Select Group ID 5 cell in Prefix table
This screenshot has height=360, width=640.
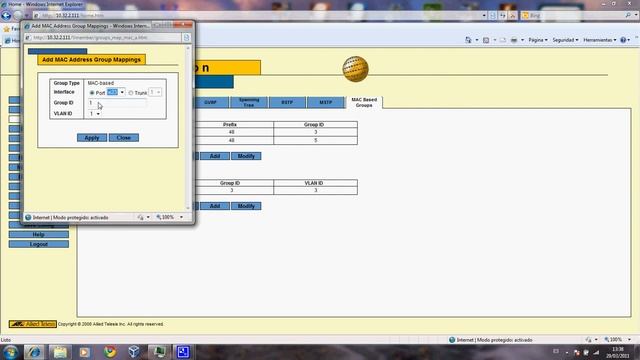click(x=316, y=140)
